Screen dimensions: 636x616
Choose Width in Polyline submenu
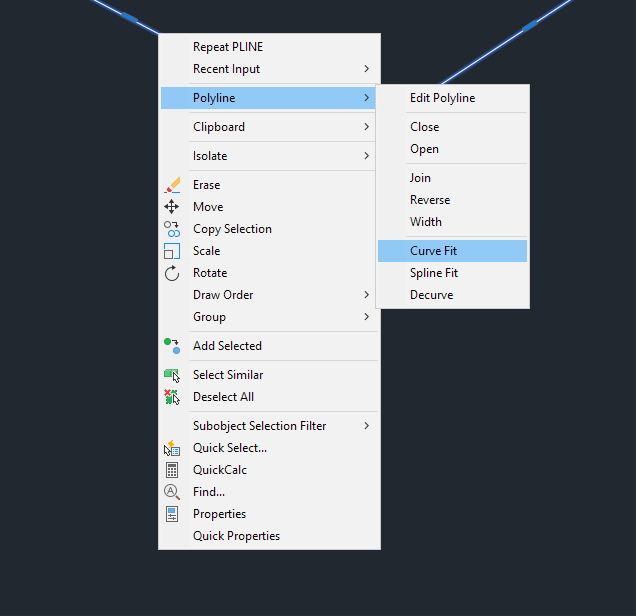tap(452, 222)
